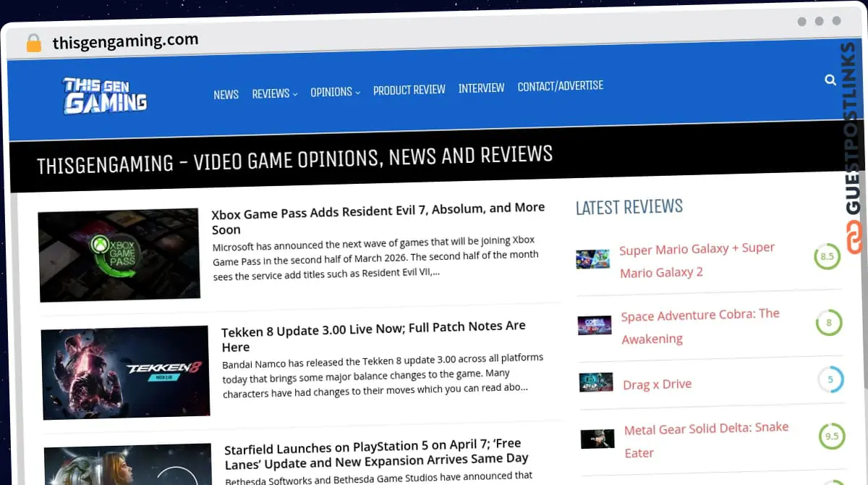868x485 pixels.
Task: Click the Space Adventure Cobra review image
Action: point(595,324)
